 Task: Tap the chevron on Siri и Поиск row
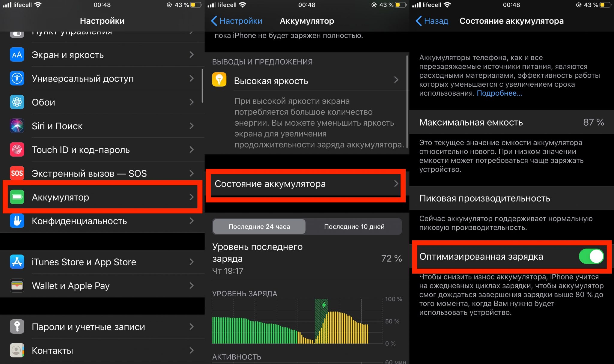[x=192, y=126]
